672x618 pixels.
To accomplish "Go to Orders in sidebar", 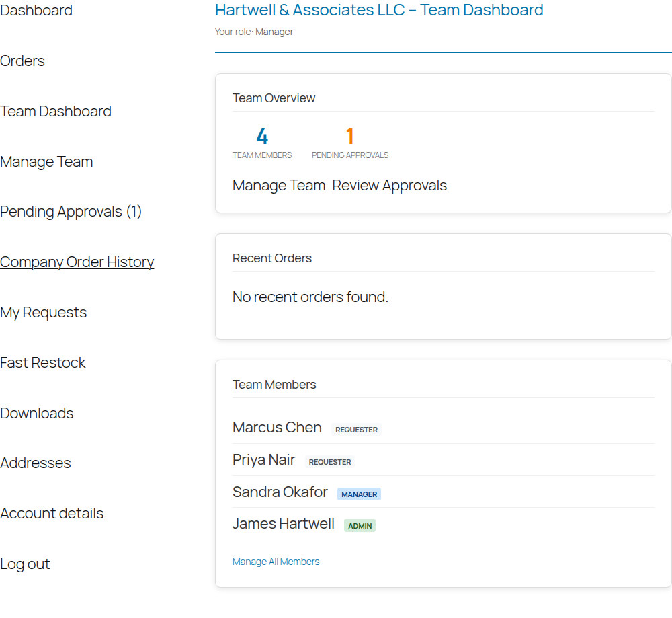I will [x=22, y=61].
